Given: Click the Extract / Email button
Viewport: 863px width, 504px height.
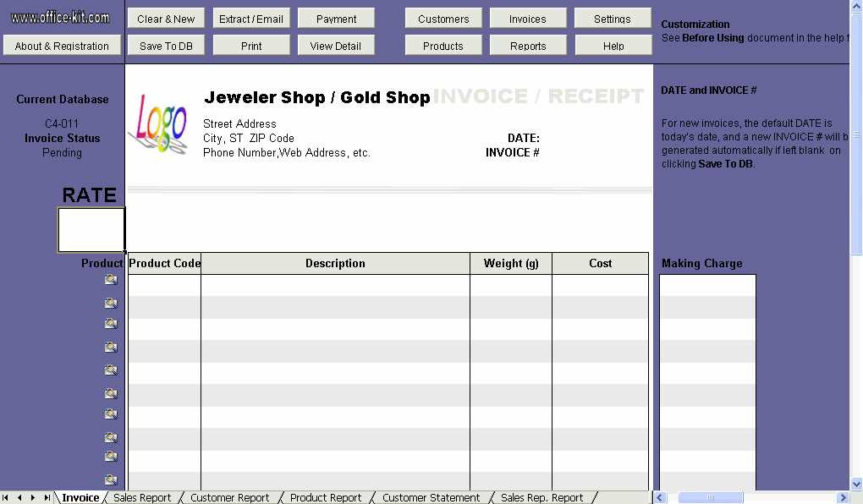Looking at the screenshot, I should tap(251, 18).
